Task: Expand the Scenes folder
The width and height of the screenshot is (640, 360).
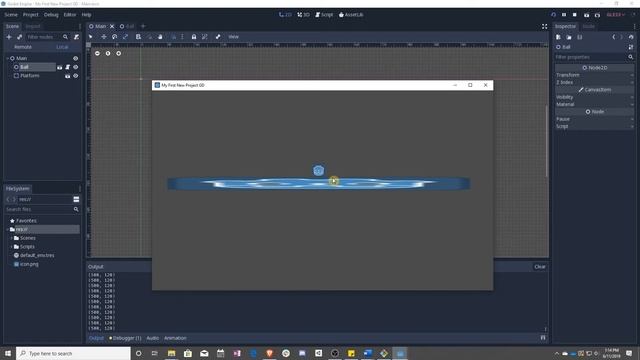Action: 11,238
